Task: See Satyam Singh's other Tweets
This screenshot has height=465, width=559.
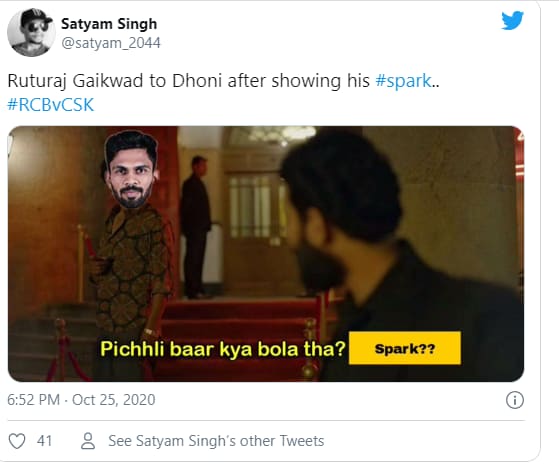Action: click(216, 441)
